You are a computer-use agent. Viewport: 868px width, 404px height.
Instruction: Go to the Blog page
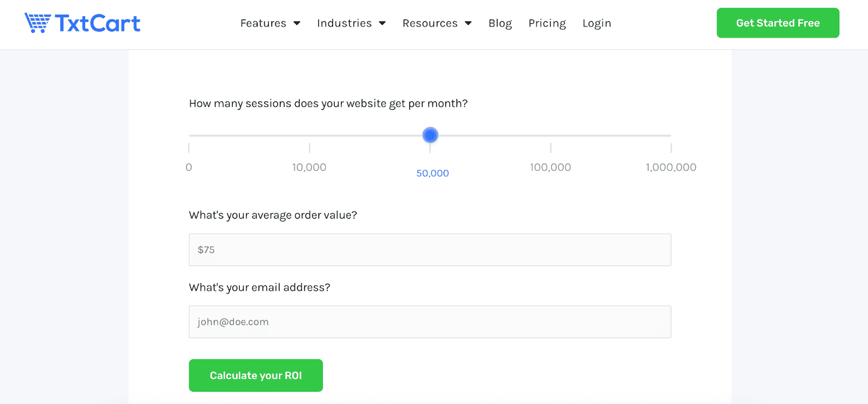click(500, 23)
